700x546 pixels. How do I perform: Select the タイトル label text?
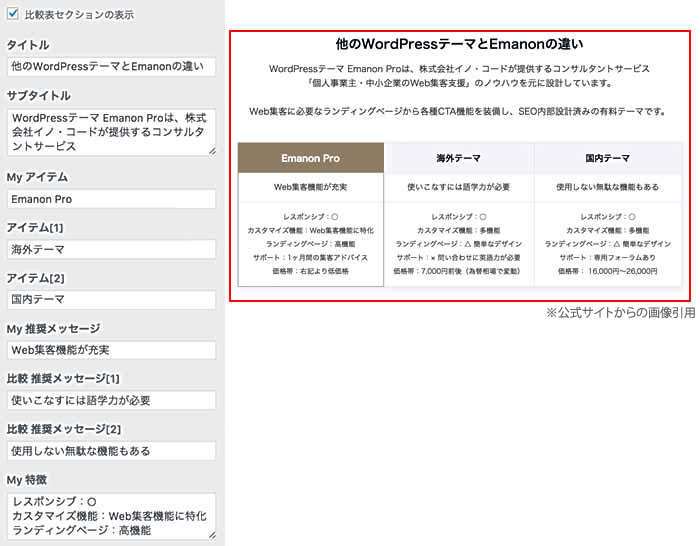point(28,45)
